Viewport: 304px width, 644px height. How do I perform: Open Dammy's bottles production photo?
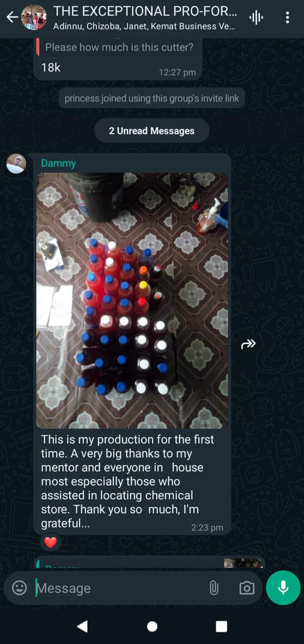[132, 301]
